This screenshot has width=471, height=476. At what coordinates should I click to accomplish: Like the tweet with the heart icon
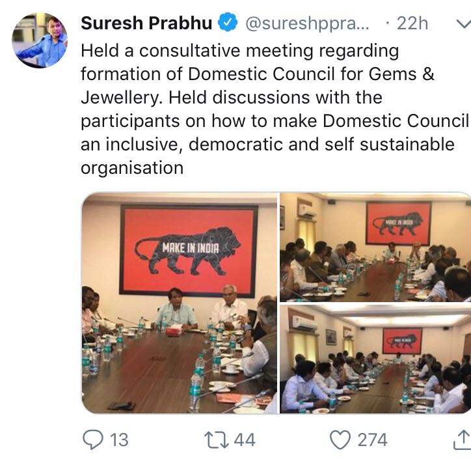(x=340, y=441)
